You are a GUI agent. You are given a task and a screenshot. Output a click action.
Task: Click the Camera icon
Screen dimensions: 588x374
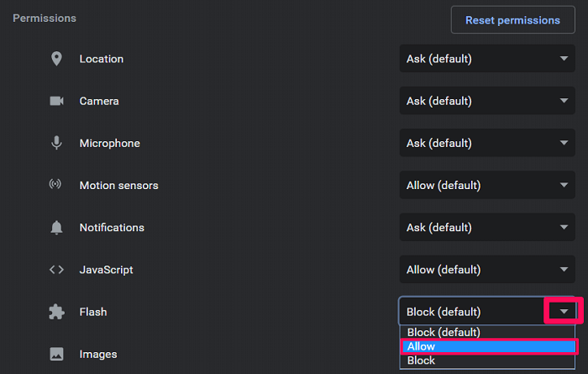coord(56,101)
